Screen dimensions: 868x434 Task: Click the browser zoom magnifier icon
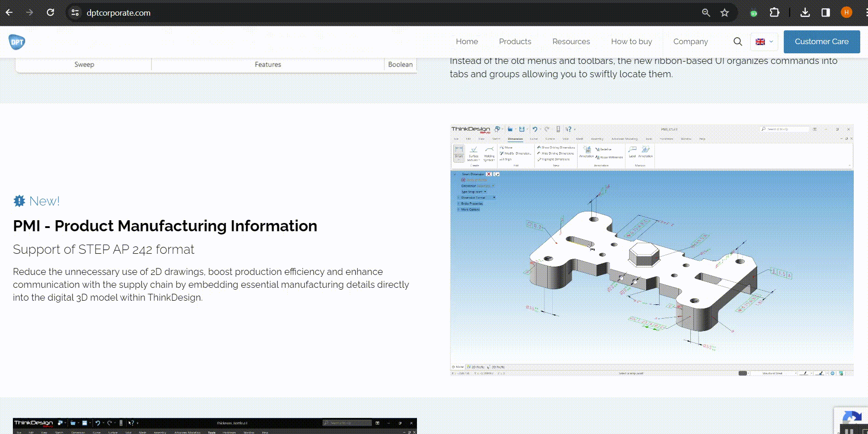pos(706,13)
